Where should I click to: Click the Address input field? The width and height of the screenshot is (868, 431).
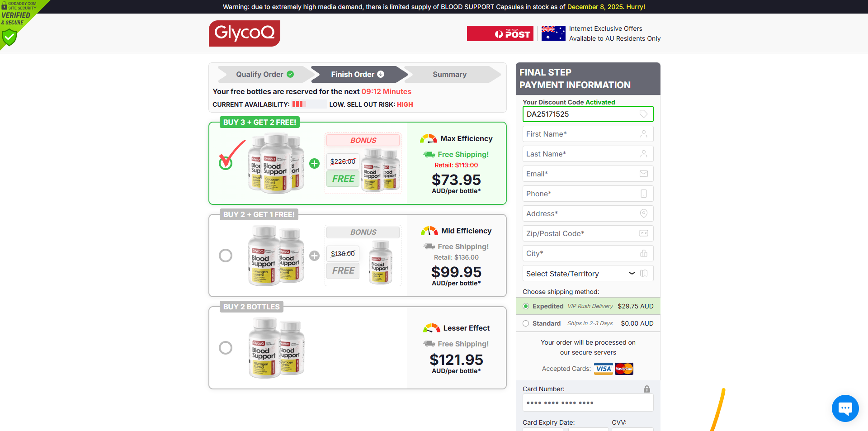coord(588,213)
